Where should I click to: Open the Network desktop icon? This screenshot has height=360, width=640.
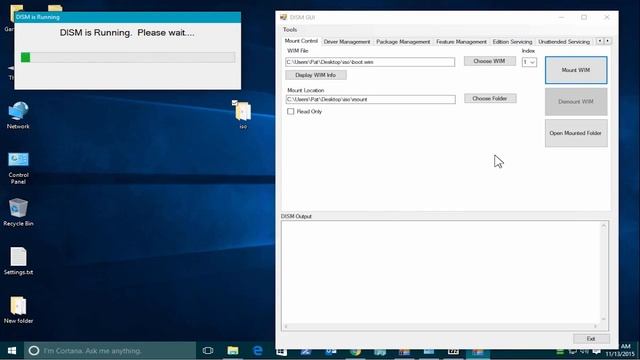(18, 115)
